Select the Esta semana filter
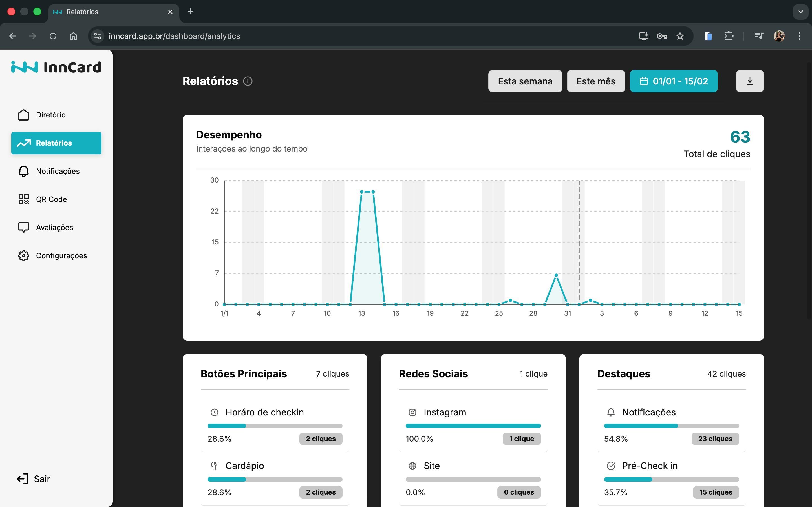812x507 pixels. click(525, 81)
